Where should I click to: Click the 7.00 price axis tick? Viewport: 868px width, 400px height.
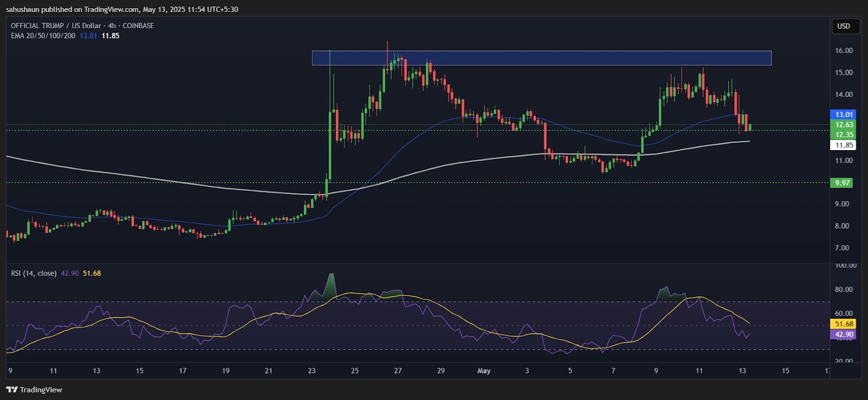click(841, 248)
